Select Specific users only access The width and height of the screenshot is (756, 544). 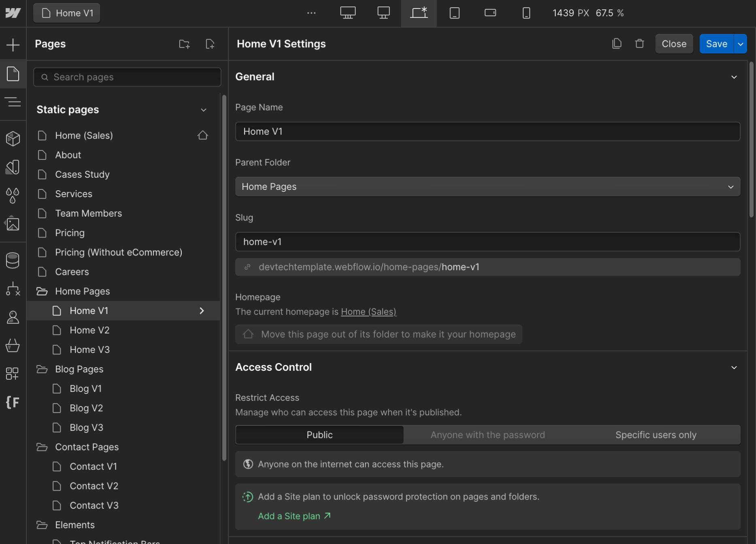coord(656,434)
